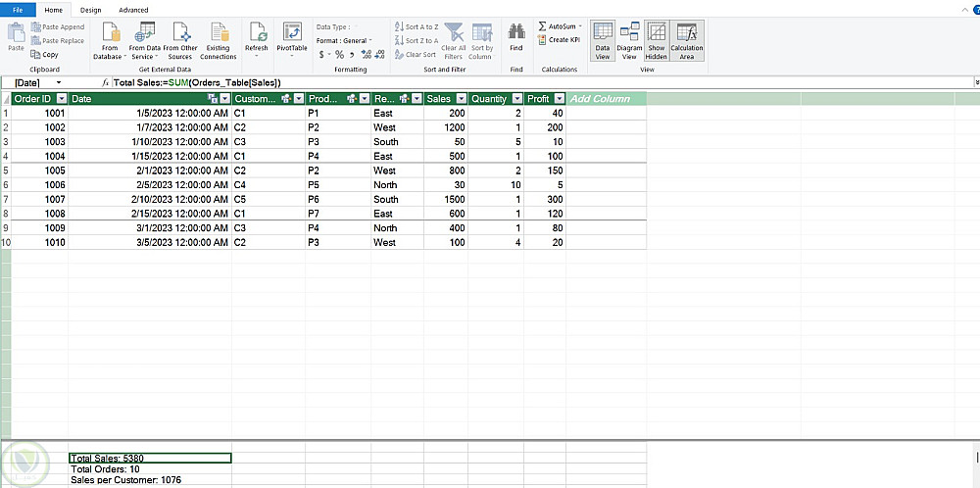Click Paste Replace in the ribbon
This screenshot has height=488, width=980.
tap(58, 40)
